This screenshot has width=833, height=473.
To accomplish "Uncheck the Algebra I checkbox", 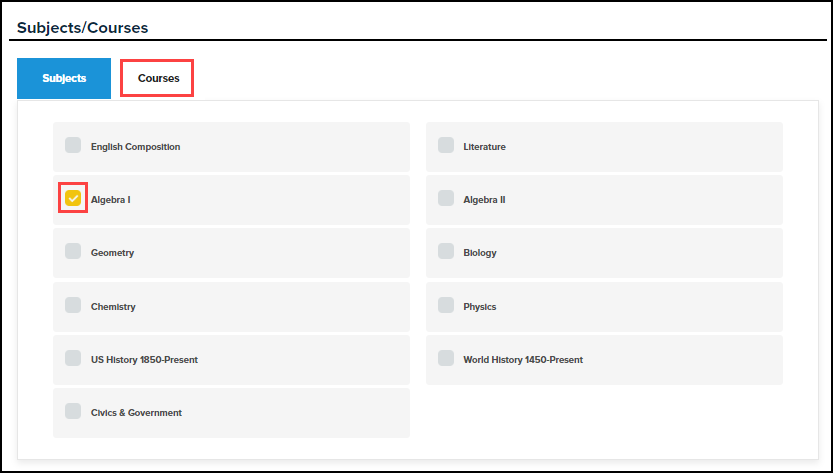I will (73, 198).
